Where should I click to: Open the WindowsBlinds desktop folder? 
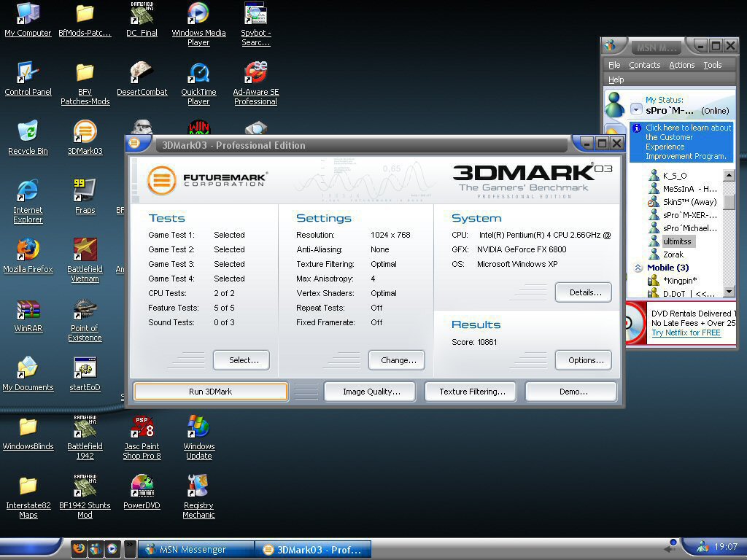(28, 434)
